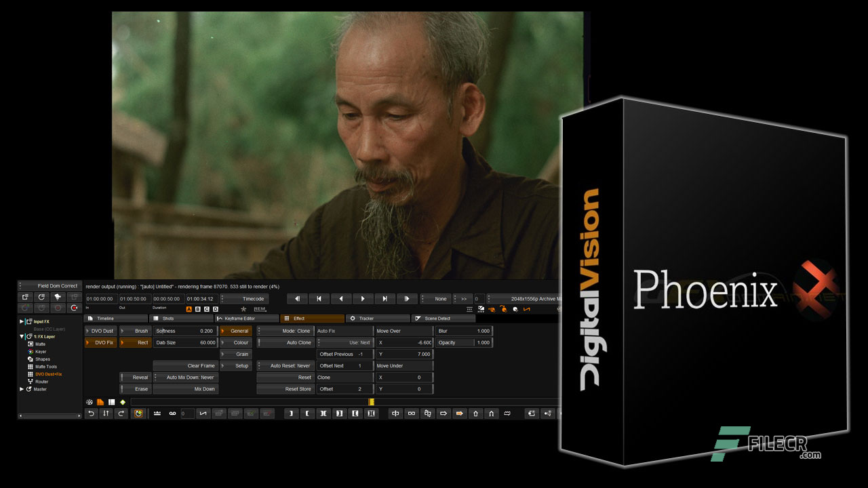
Task: Click the orange curve icon under resolution dropdown
Action: [526, 309]
